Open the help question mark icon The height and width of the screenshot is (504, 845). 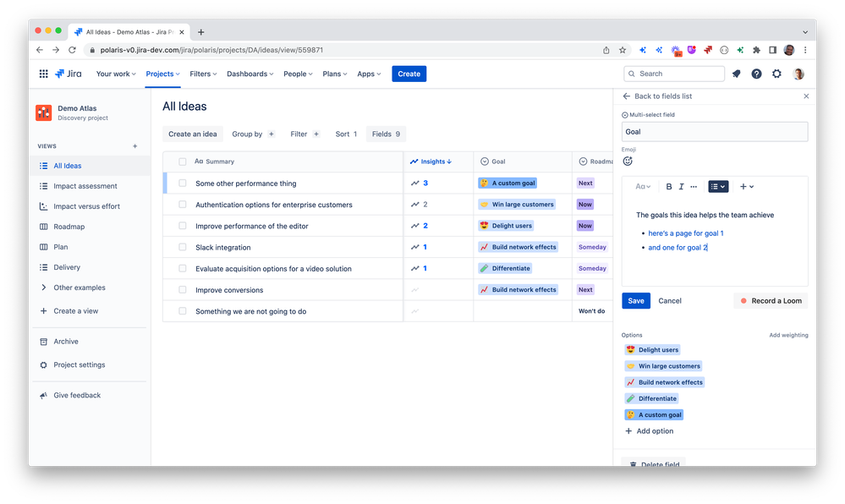pyautogui.click(x=757, y=74)
